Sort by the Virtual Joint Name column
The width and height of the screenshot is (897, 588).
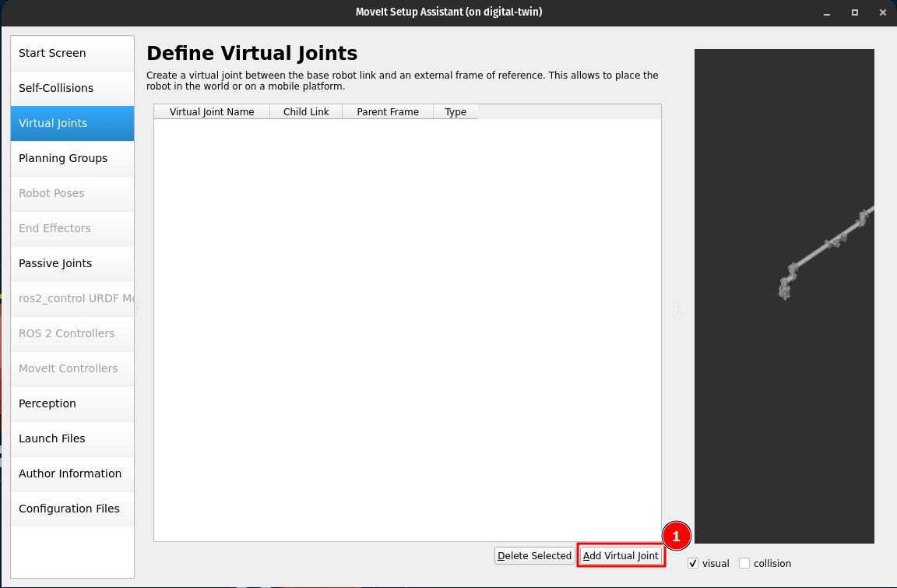tap(212, 111)
